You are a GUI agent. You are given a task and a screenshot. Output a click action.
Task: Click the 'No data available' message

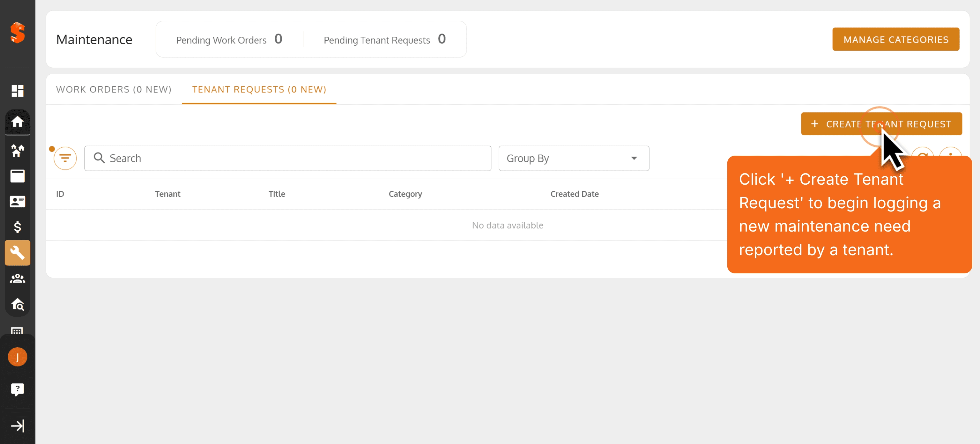pos(508,225)
